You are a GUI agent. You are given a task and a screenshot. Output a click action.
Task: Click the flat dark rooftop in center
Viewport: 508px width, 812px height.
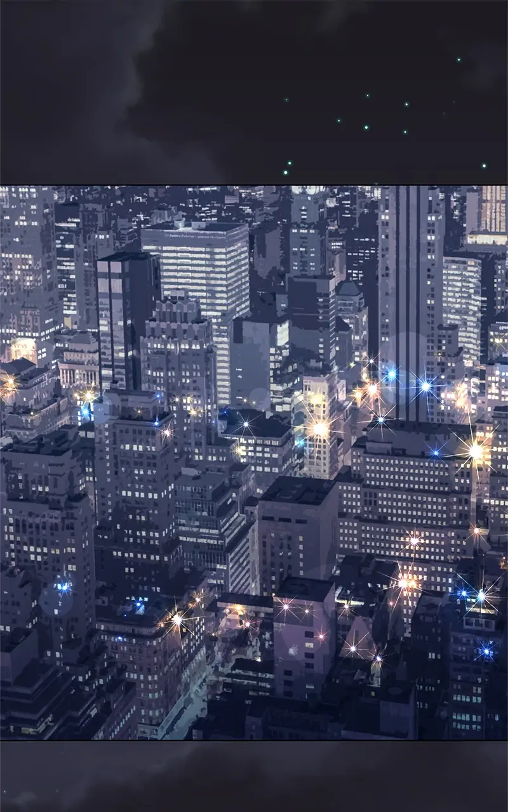[x=298, y=490]
